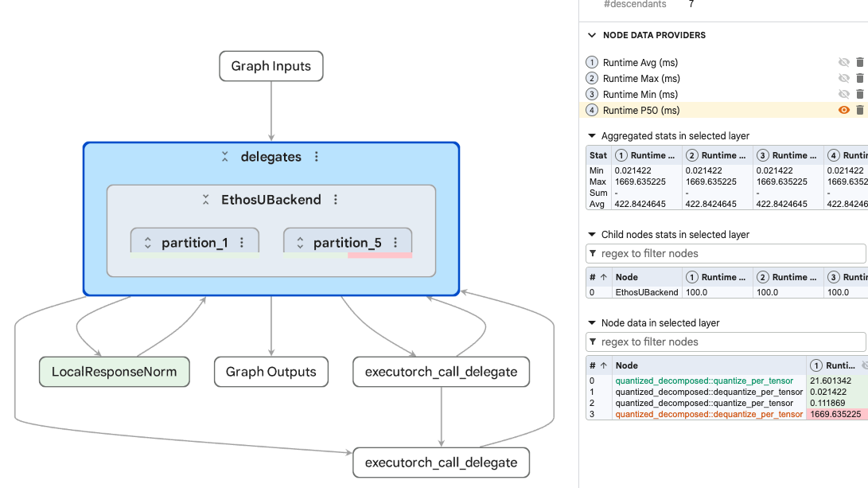This screenshot has width=868, height=488.
Task: Focus the child nodes regex filter field
Action: pos(726,254)
